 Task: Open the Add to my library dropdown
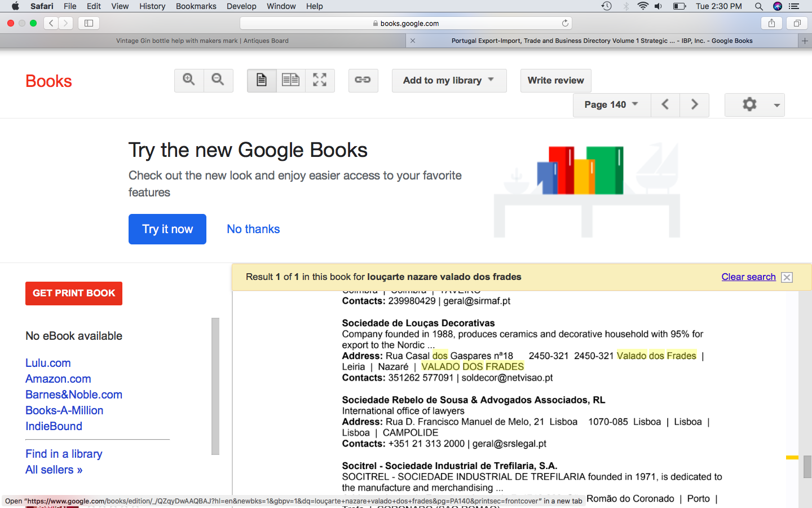pos(449,80)
